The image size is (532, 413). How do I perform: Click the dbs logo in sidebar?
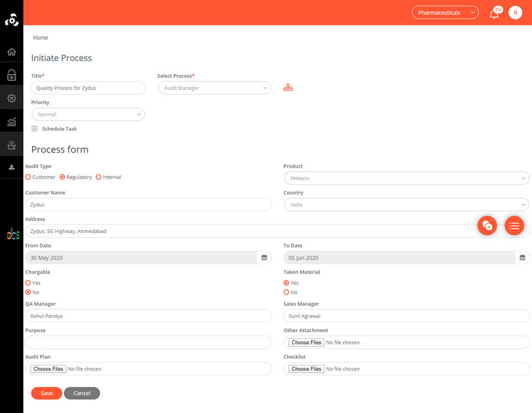13,234
